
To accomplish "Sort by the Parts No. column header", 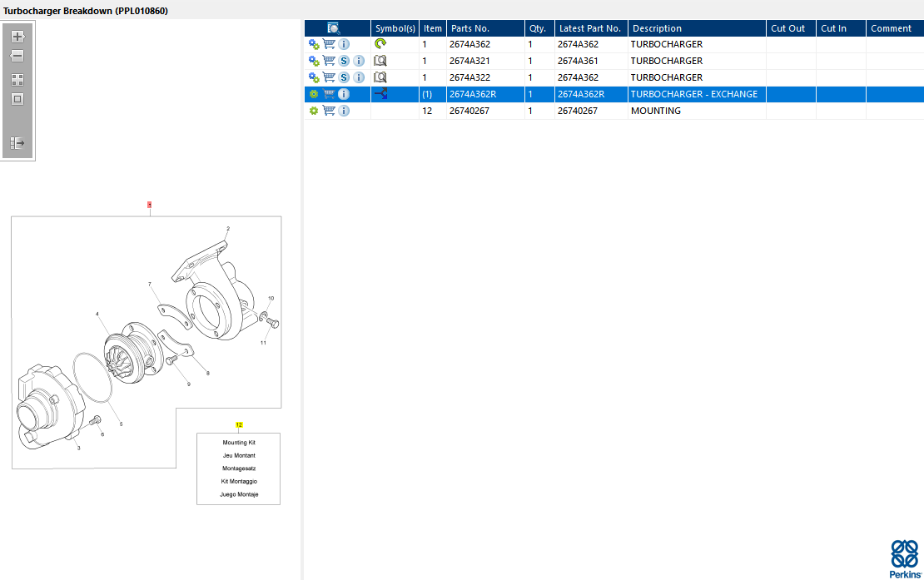I will (x=485, y=28).
